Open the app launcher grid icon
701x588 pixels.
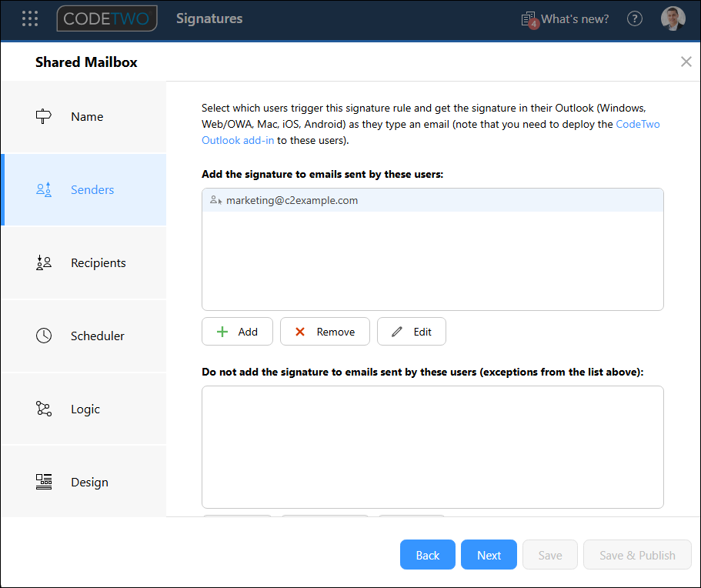(x=30, y=18)
